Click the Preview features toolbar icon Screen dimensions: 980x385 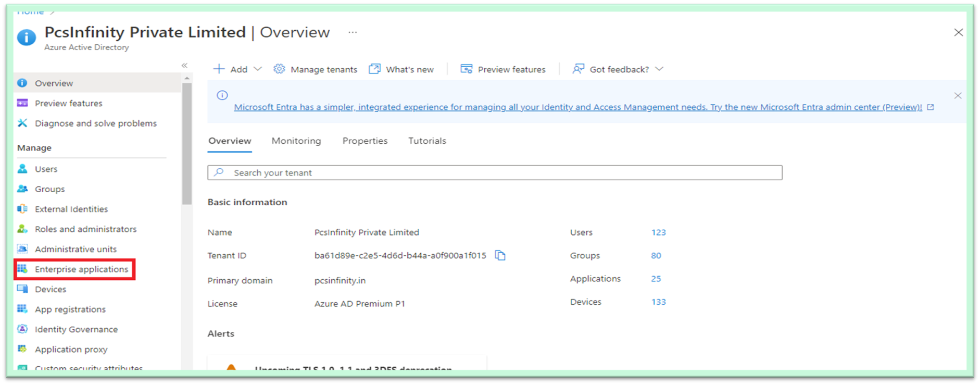point(466,69)
